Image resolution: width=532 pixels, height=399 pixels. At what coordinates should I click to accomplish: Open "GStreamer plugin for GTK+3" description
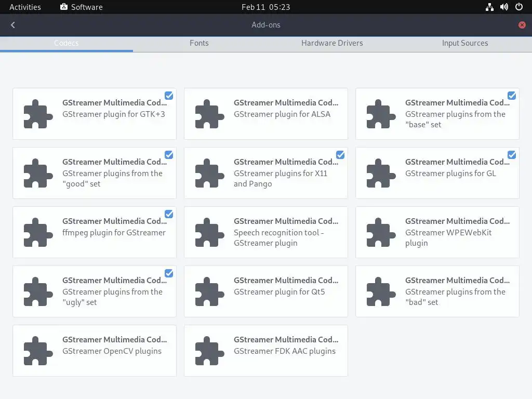point(114,114)
